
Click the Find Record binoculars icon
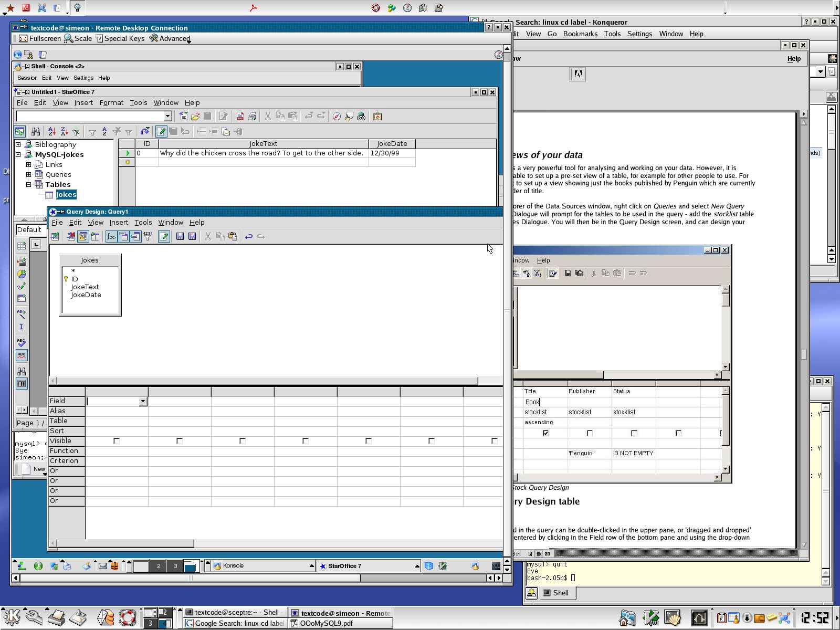click(x=36, y=132)
